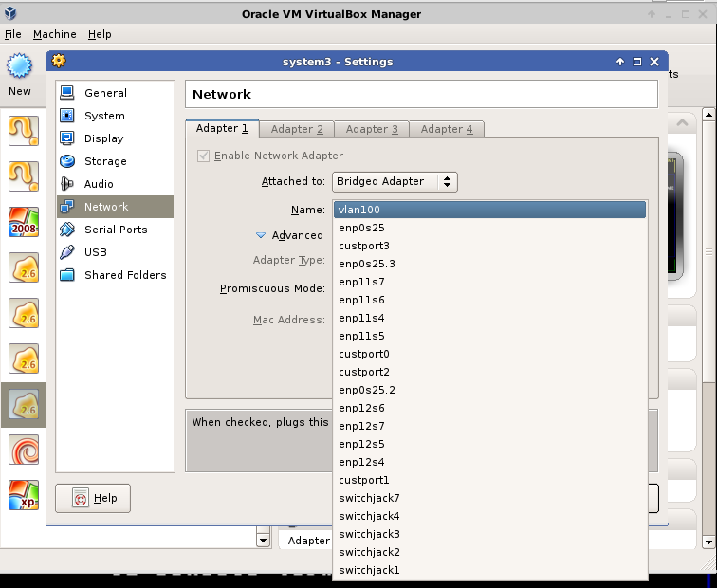Open the Network settings page

pos(116,207)
